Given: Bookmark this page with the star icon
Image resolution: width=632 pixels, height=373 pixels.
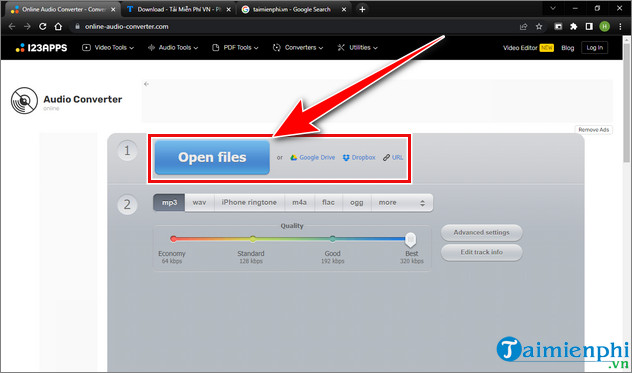Looking at the screenshot, I should point(539,27).
